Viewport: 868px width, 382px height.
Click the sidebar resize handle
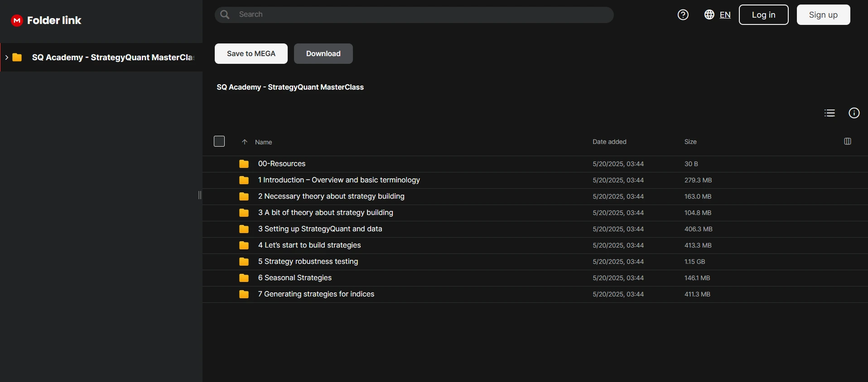coord(200,195)
